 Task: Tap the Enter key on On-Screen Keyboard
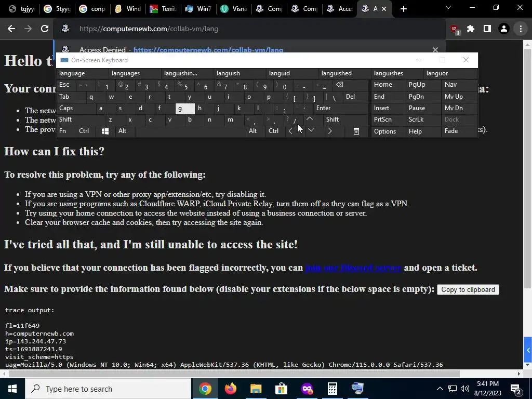[341, 108]
